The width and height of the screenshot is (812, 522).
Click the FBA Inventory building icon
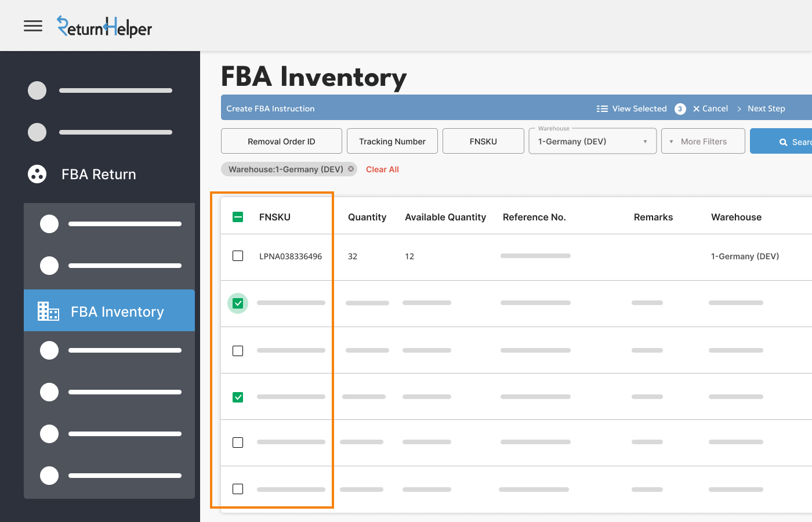[x=48, y=311]
